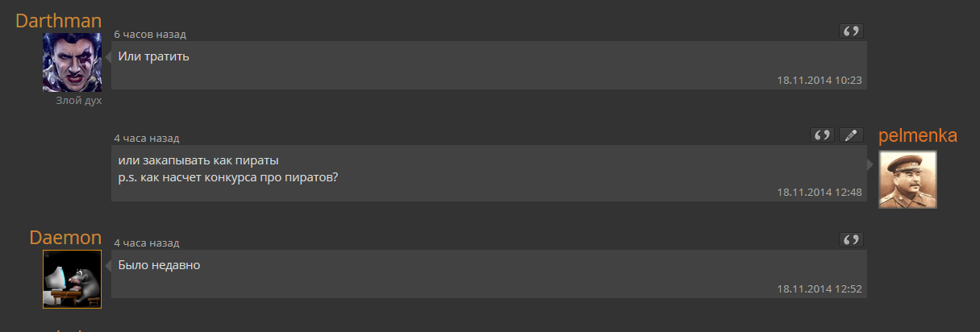Click "4 часа назад" above pelmenka's comment
The image size is (980, 332).
[147, 139]
